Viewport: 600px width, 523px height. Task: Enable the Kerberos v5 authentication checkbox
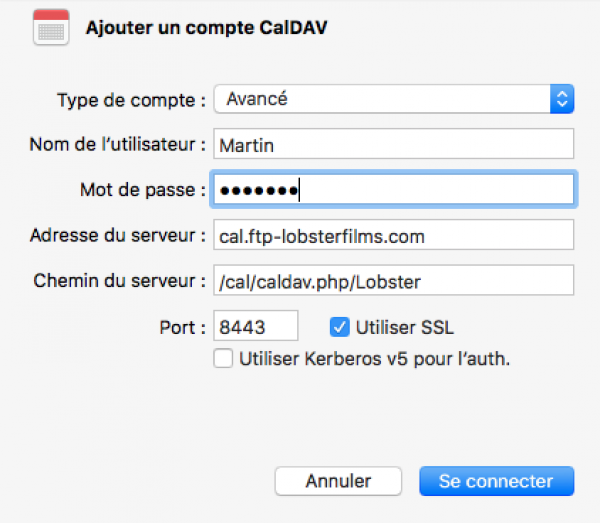[223, 359]
